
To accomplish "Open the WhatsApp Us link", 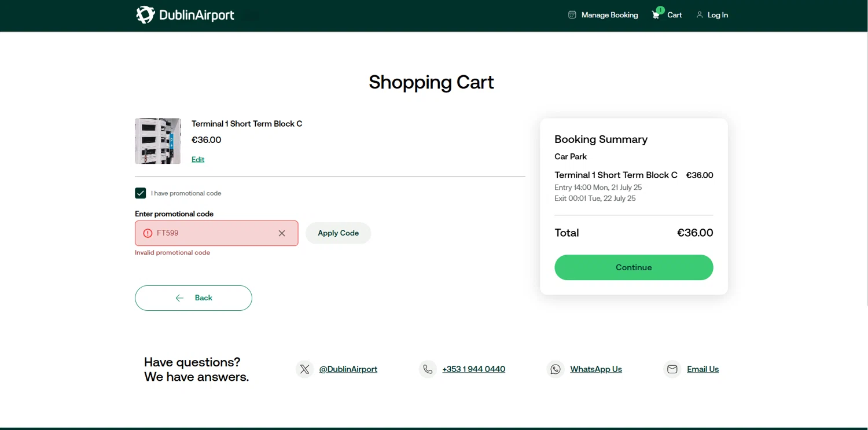I will (596, 369).
